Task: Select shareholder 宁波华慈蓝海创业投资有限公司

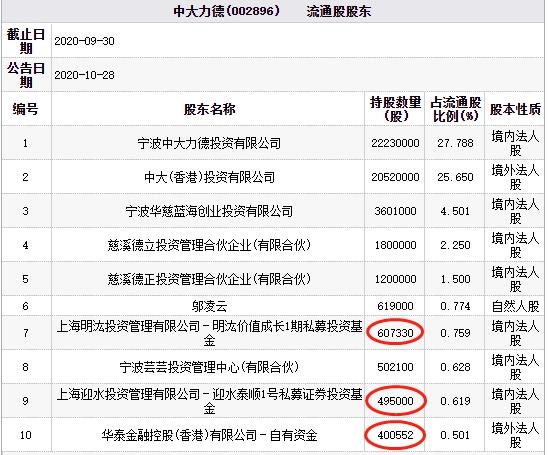Action: tap(209, 211)
